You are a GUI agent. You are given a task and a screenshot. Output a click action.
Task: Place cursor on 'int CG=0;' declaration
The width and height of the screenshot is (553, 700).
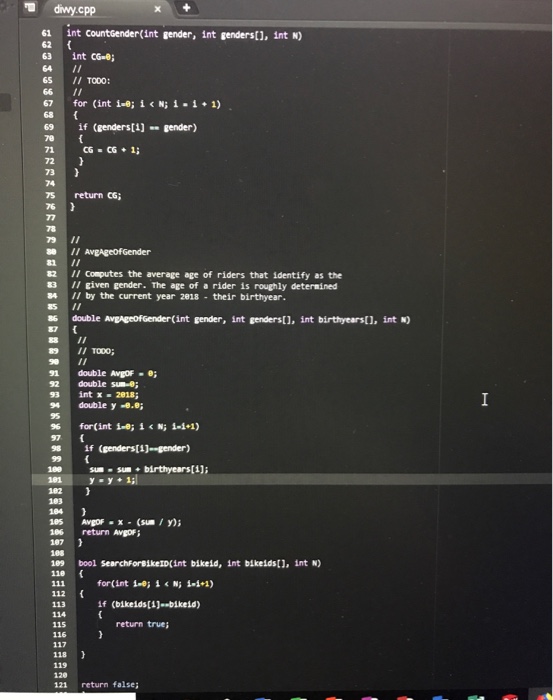point(93,57)
